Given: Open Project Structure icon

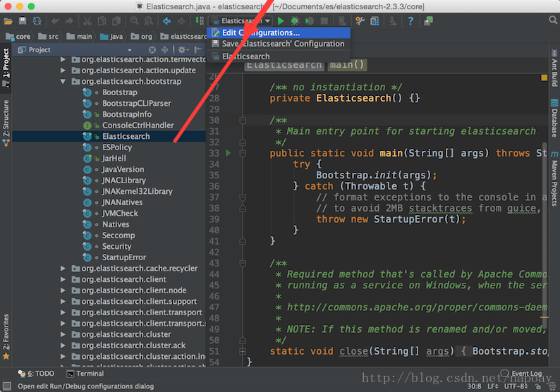Looking at the screenshot, I should [375, 21].
